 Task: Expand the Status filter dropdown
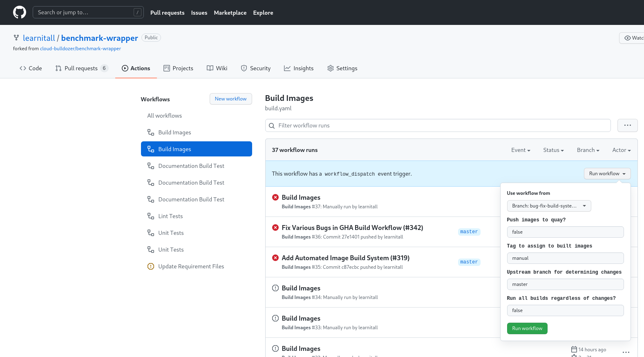(x=553, y=150)
